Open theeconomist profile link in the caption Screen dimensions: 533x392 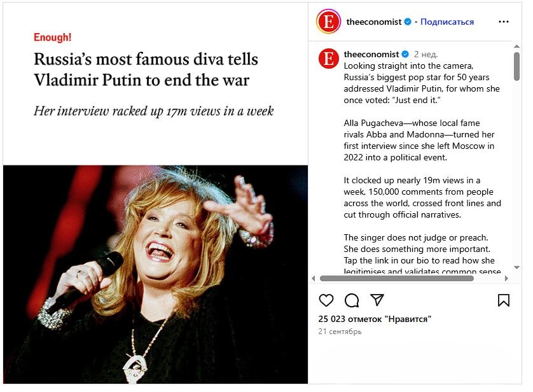[x=371, y=55]
